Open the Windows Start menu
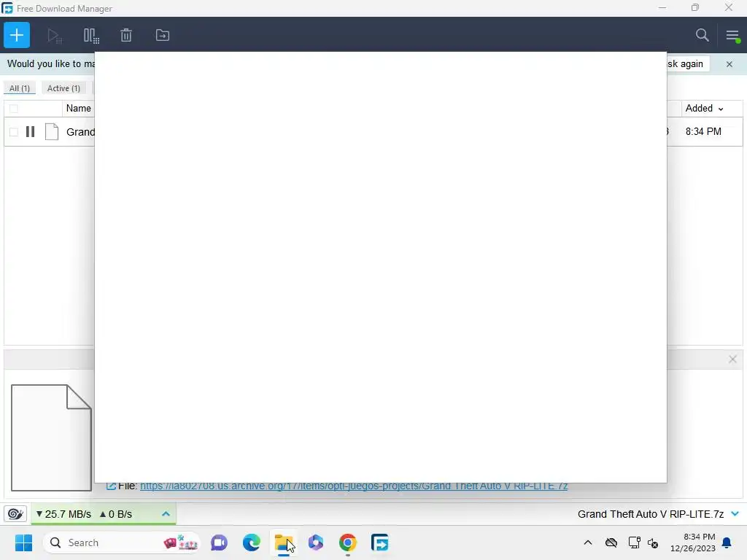The image size is (747, 560). (23, 542)
